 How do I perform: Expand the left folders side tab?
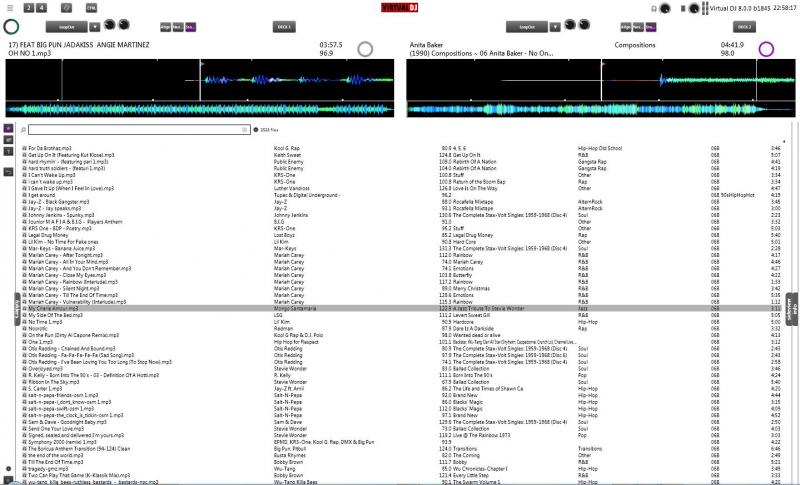point(17,309)
